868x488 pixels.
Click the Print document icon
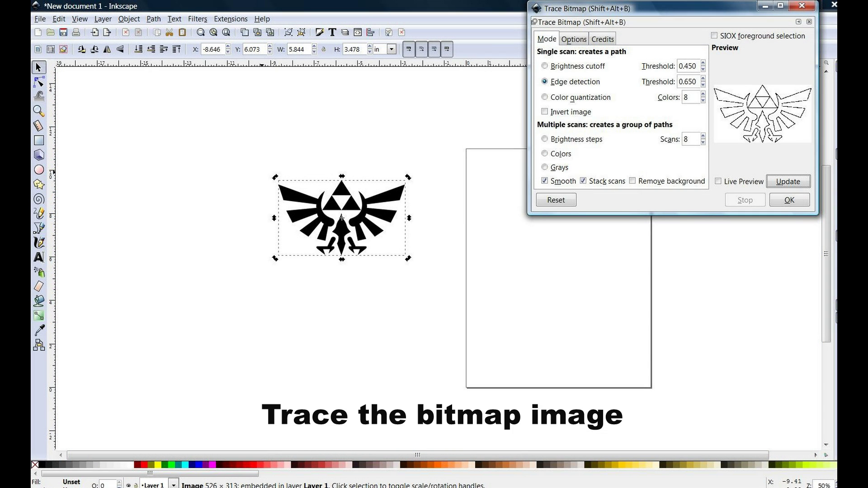[x=76, y=32]
